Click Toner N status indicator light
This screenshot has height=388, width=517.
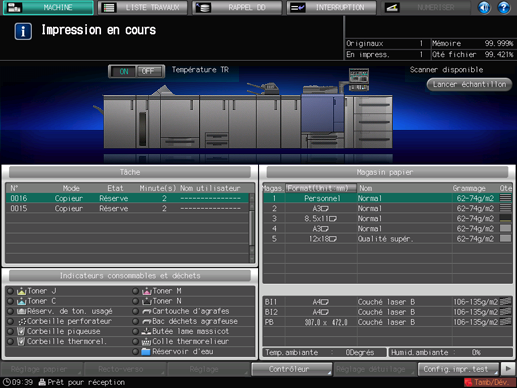click(x=135, y=301)
